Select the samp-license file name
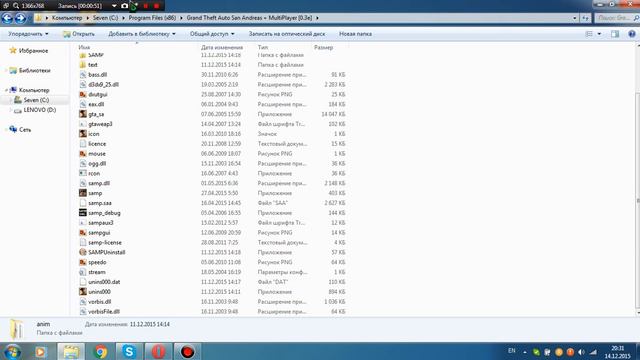 [105, 242]
